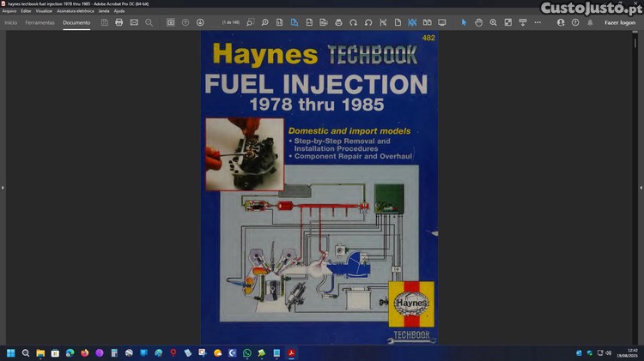
Task: Switch to the Ferramentas tab
Action: [39, 22]
